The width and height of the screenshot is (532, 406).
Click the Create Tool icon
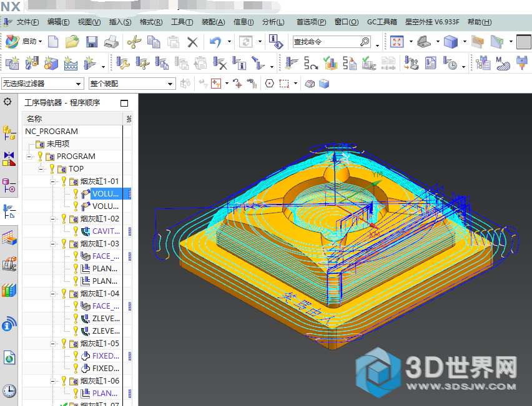[x=32, y=63]
